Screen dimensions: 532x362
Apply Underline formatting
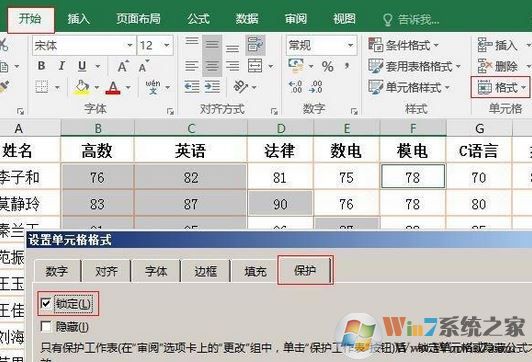pos(82,66)
